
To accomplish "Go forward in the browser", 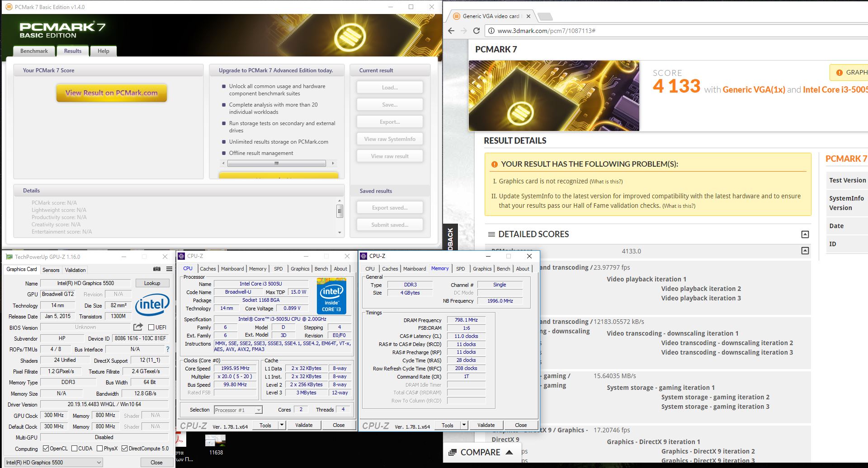I will click(x=463, y=31).
